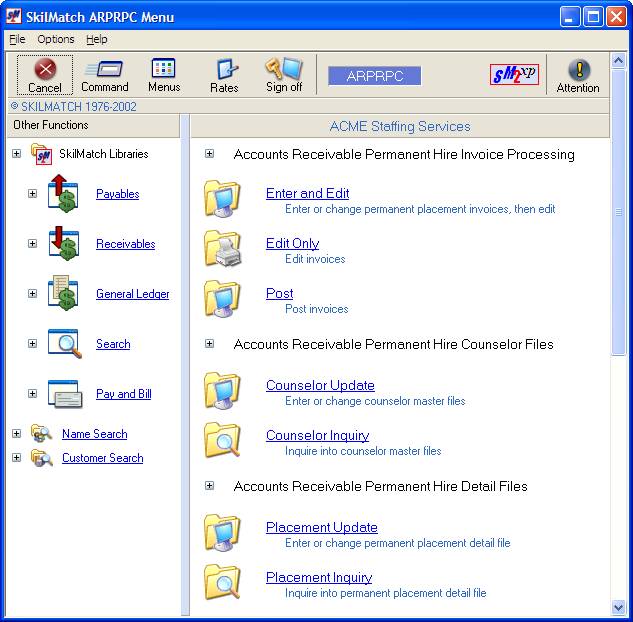Screen dimensions: 633x622
Task: Click the Attention exclamation icon
Action: pos(579,70)
